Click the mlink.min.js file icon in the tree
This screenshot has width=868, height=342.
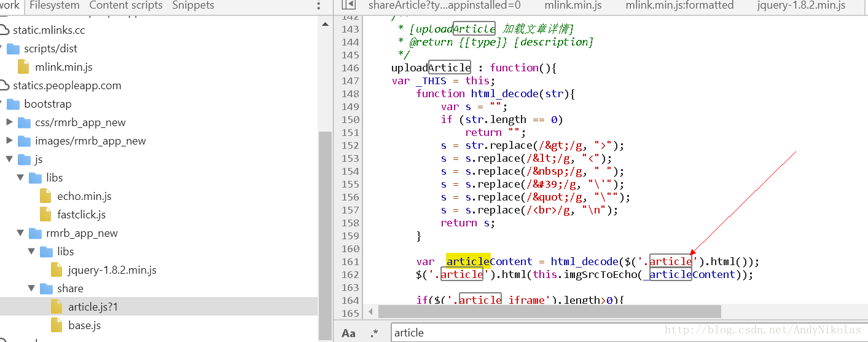click(24, 67)
